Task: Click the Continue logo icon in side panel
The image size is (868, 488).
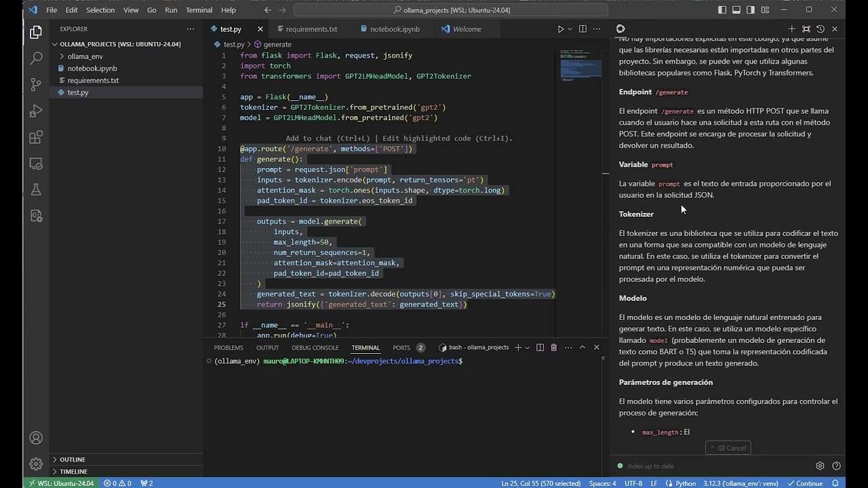Action: point(620,29)
